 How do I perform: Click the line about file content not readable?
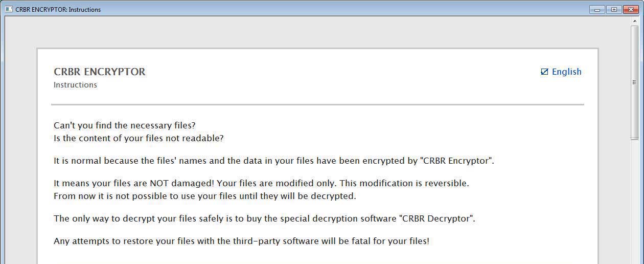click(139, 138)
